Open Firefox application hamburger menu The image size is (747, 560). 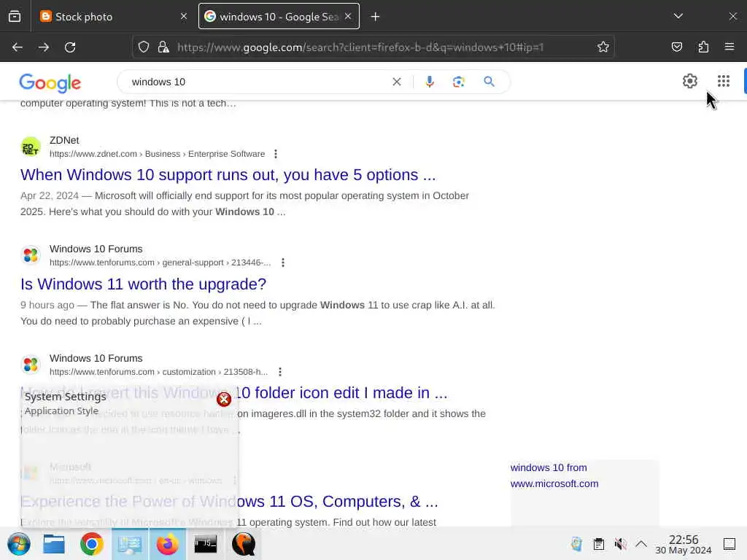click(729, 47)
